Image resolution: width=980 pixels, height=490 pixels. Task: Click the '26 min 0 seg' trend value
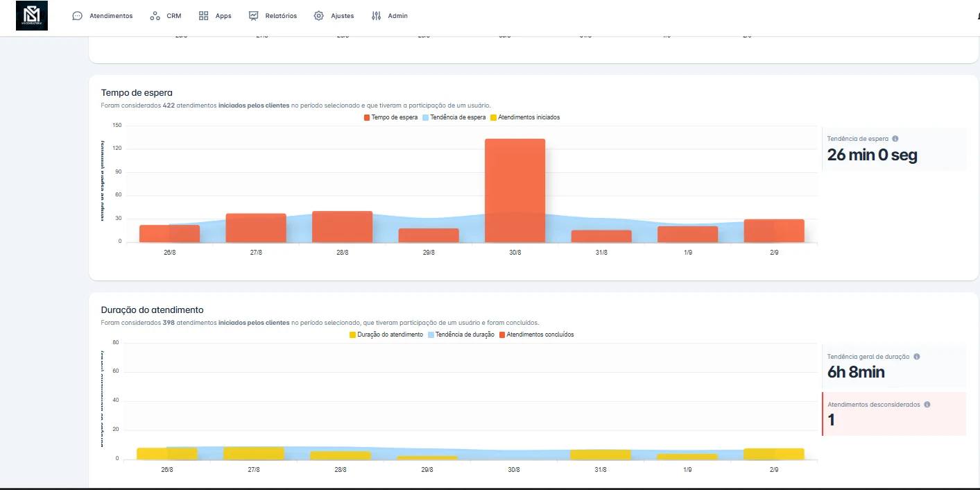click(x=872, y=155)
